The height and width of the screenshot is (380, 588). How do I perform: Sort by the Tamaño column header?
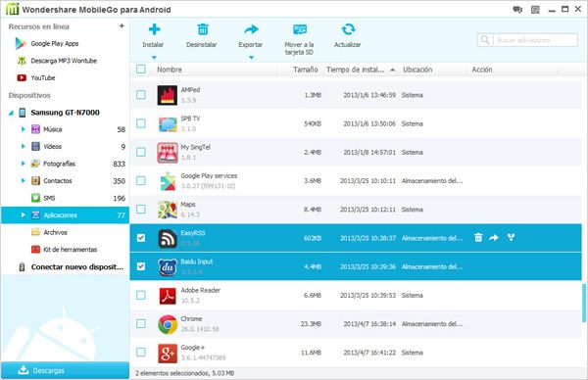(305, 70)
